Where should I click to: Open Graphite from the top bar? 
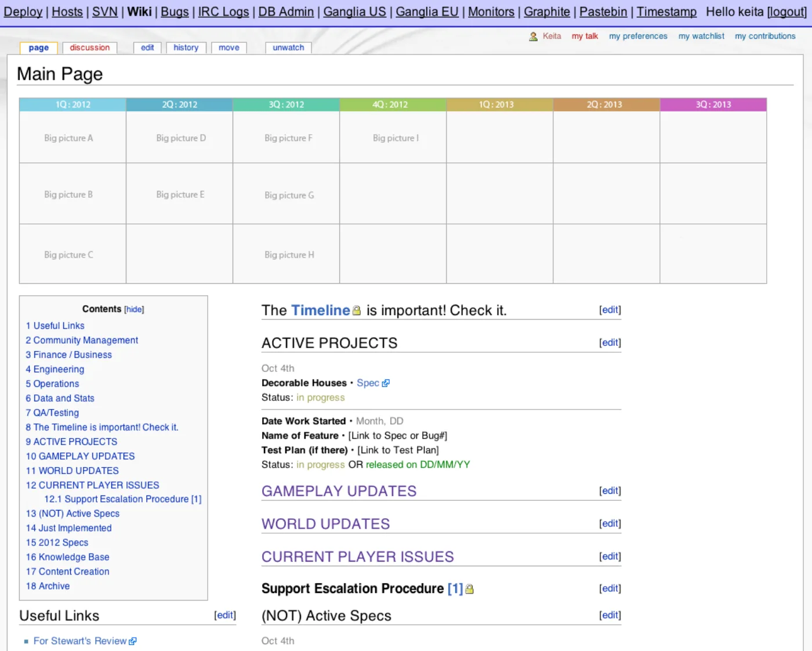(547, 12)
